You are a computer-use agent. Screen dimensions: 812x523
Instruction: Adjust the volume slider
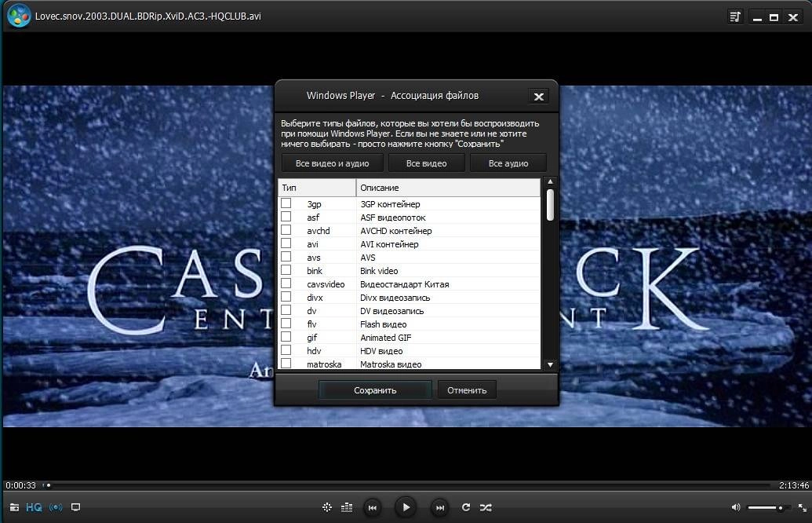(x=768, y=508)
